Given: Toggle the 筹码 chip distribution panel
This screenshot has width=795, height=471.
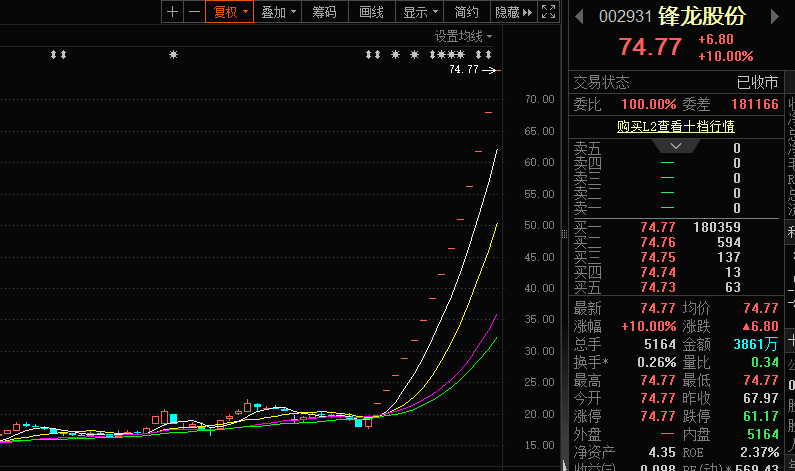Looking at the screenshot, I should (x=324, y=12).
